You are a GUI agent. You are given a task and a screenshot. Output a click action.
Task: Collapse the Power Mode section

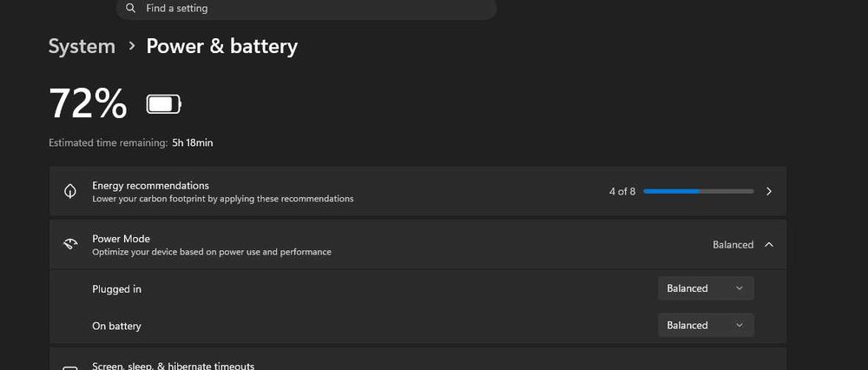tap(769, 244)
